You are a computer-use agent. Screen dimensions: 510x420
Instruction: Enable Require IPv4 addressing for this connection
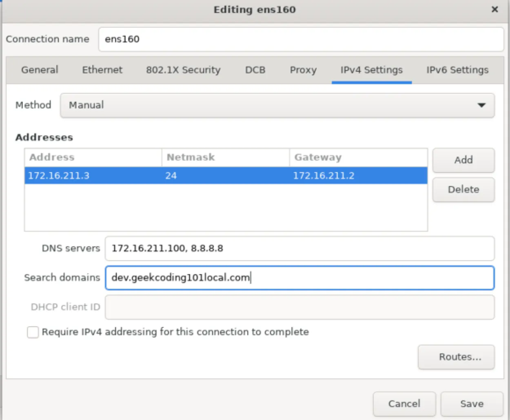33,332
